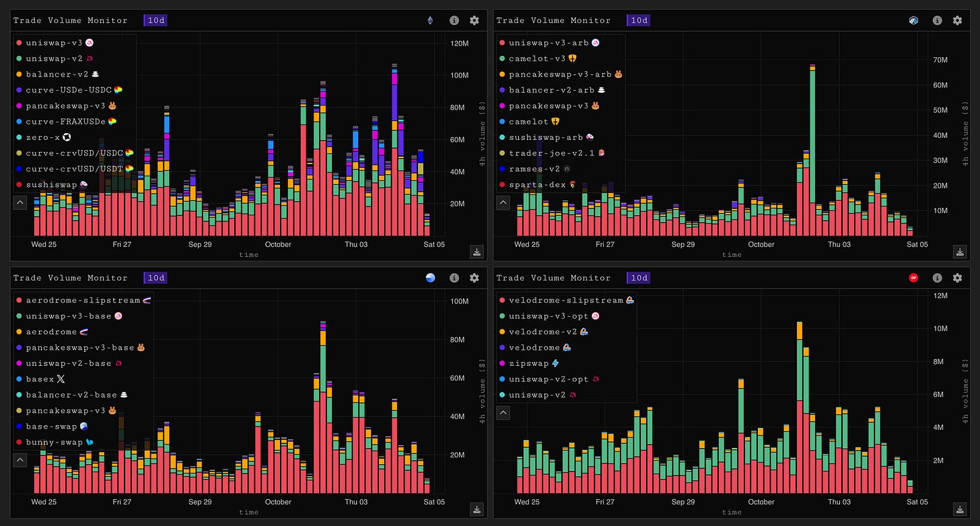Open 10d timeframe selector in Optimism panel
Screen dimensions: 980x526
pos(638,278)
